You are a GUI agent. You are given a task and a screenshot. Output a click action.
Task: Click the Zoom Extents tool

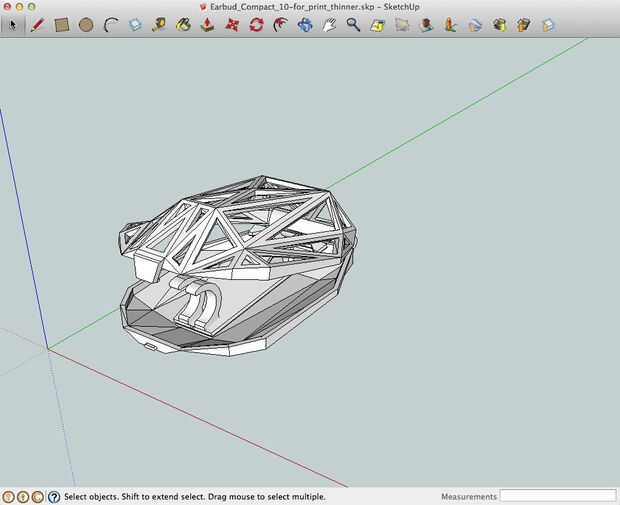[378, 25]
